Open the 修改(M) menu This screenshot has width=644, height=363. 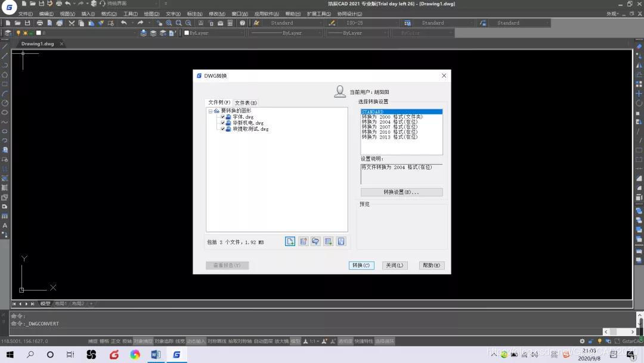217,14
